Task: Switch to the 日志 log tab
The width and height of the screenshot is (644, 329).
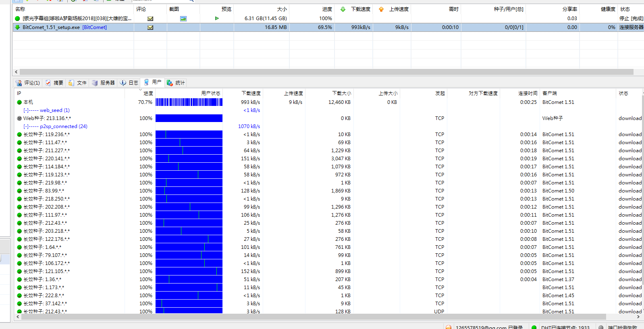Action: tap(129, 83)
